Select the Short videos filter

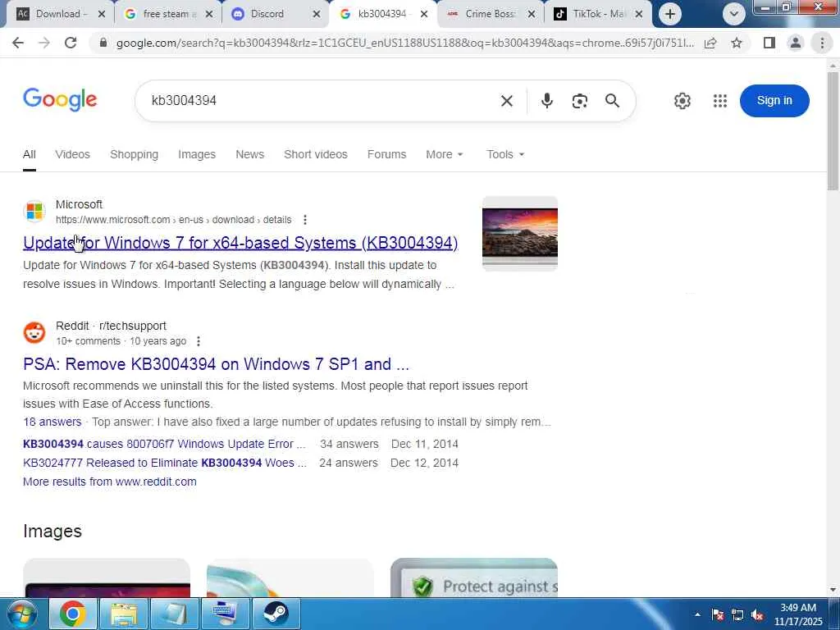click(316, 154)
